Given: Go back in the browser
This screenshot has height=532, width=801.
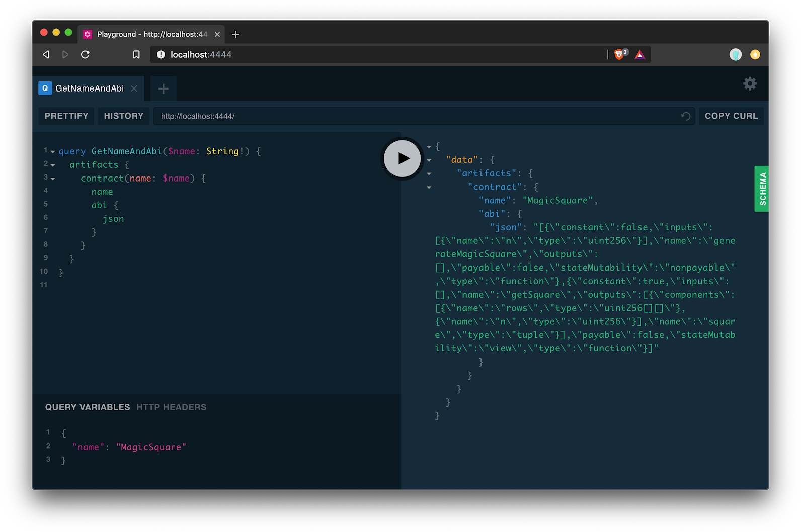Looking at the screenshot, I should click(x=46, y=54).
